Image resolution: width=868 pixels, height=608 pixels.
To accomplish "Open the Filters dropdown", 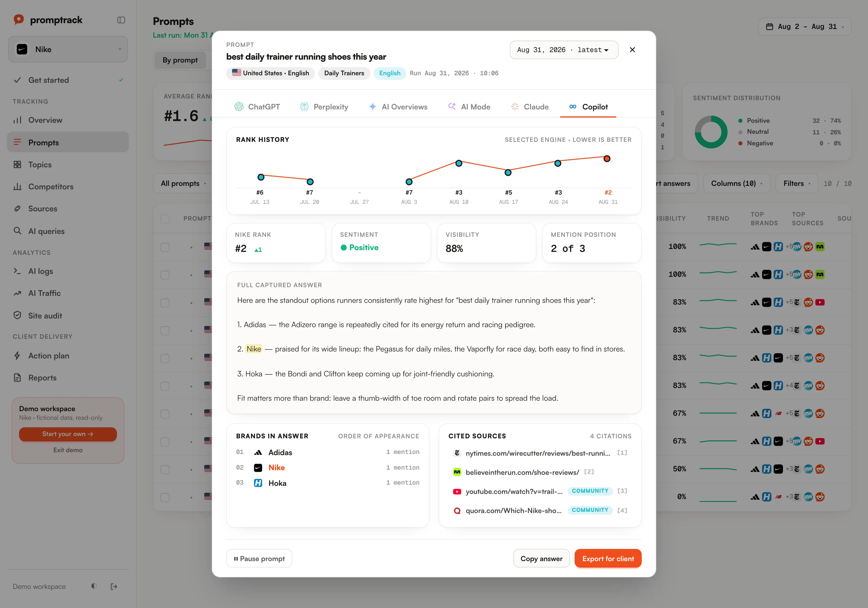I will click(797, 184).
